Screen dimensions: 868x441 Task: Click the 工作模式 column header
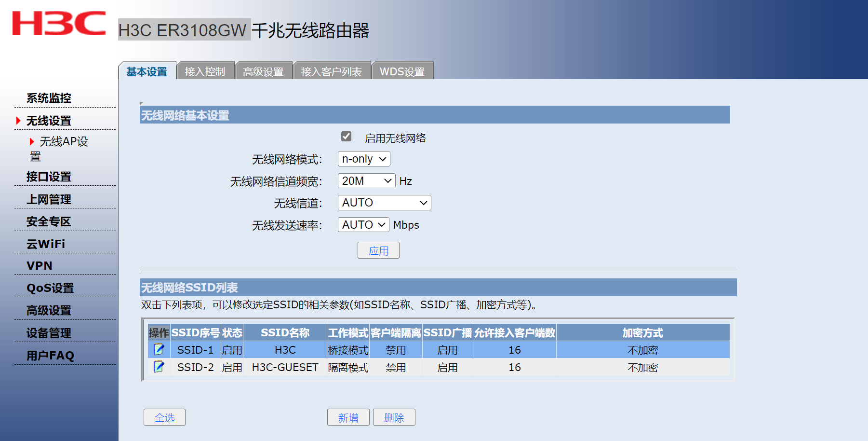[x=348, y=332]
